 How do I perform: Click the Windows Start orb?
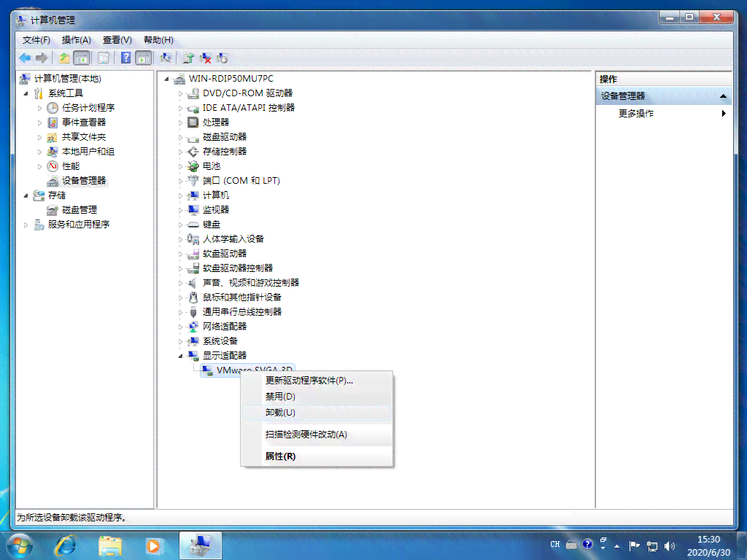(x=20, y=545)
